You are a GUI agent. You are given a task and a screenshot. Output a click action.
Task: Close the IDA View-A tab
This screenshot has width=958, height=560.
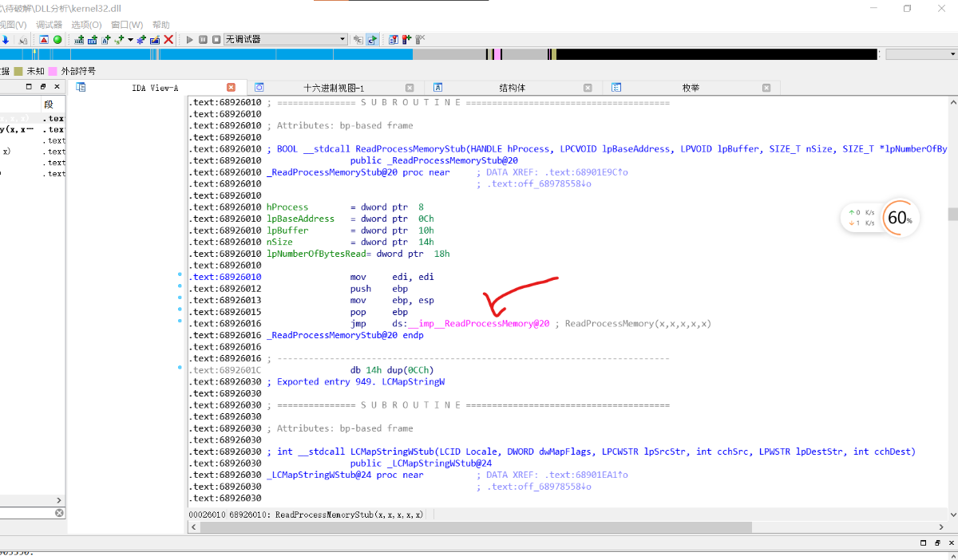click(232, 88)
